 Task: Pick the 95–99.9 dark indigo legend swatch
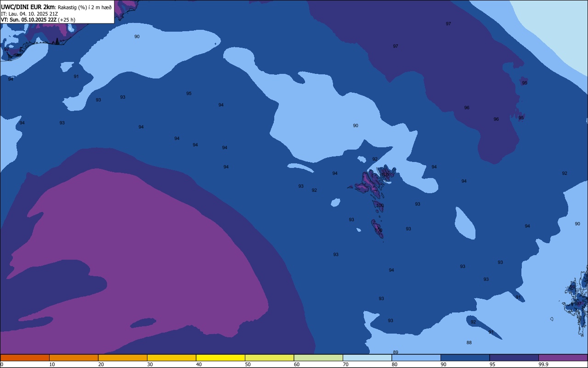pos(514,357)
